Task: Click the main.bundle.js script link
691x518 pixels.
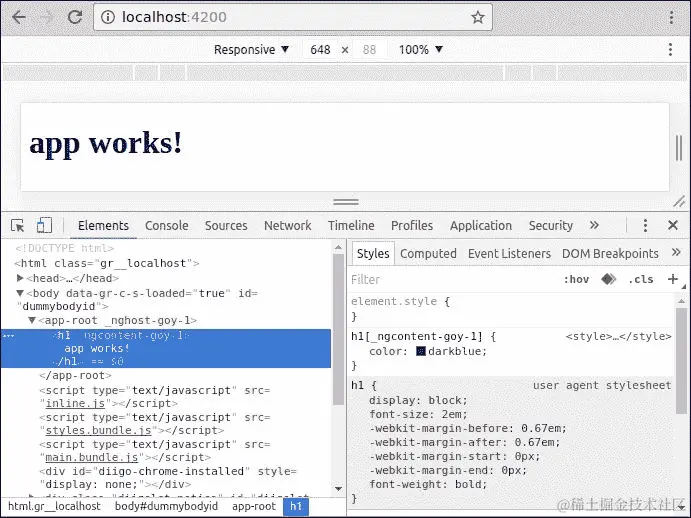Action: pos(92,457)
